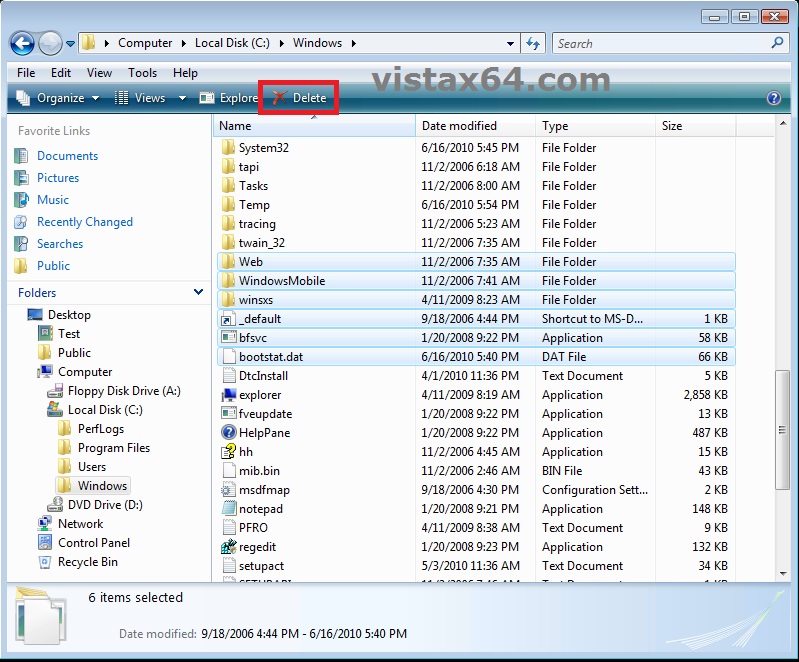Select the WindowsMobile folder row
This screenshot has width=799, height=662.
tap(476, 281)
